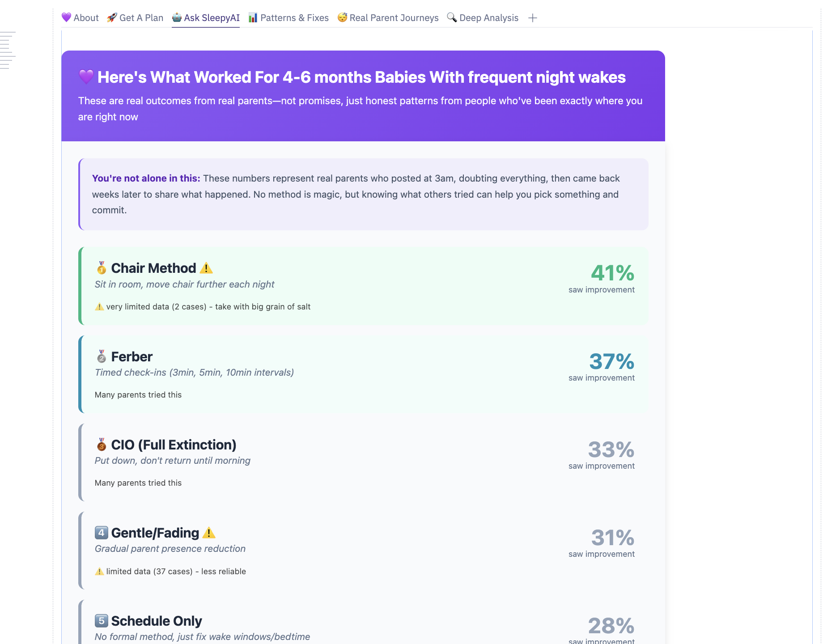Click number 5 badge beside Schedule Only
This screenshot has width=823, height=644.
click(x=102, y=621)
